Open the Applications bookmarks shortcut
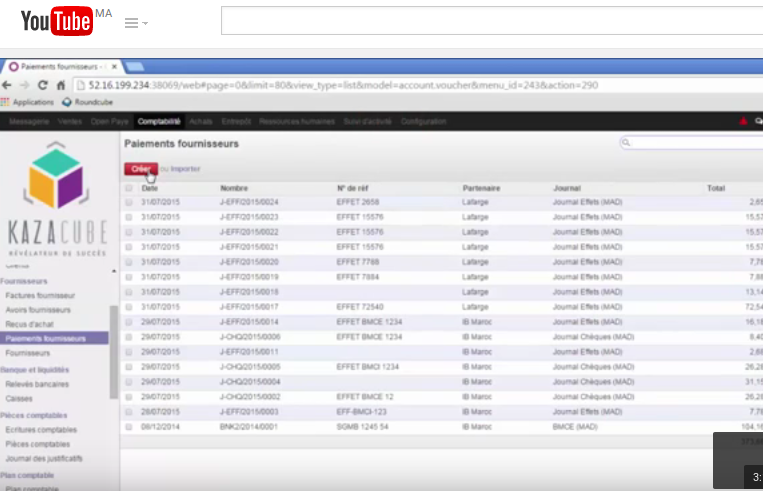 pos(28,102)
